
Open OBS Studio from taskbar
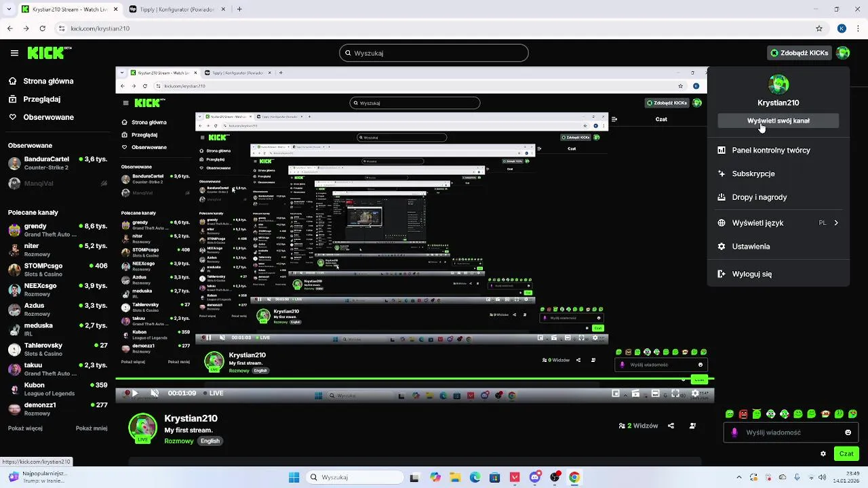point(555,477)
